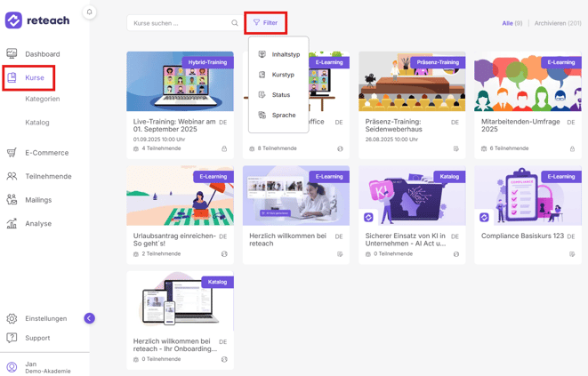Open the Analyse section
The height and width of the screenshot is (376, 588).
(38, 224)
